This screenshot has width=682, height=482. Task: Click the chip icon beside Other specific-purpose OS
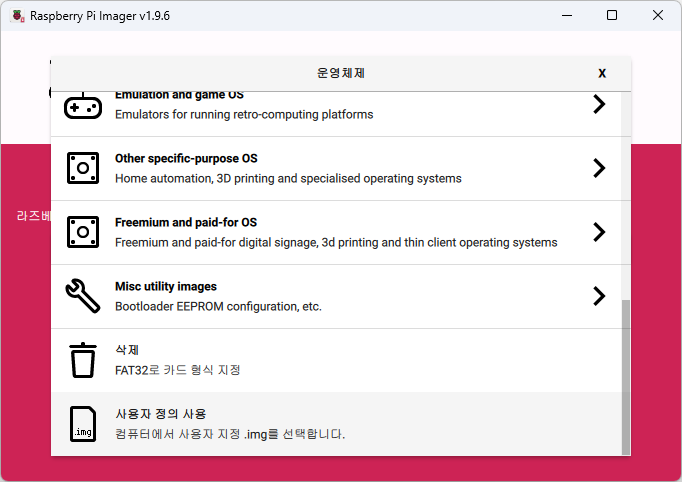[x=83, y=168]
